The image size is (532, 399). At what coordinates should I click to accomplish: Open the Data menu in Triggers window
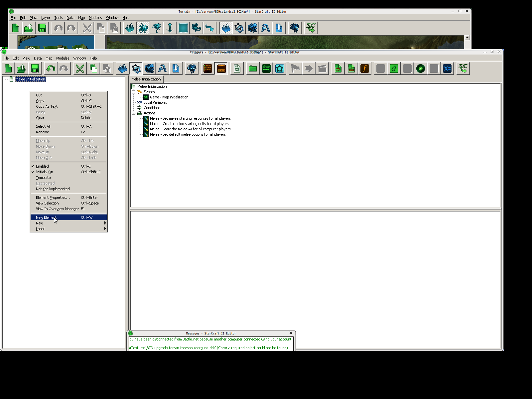pos(38,58)
